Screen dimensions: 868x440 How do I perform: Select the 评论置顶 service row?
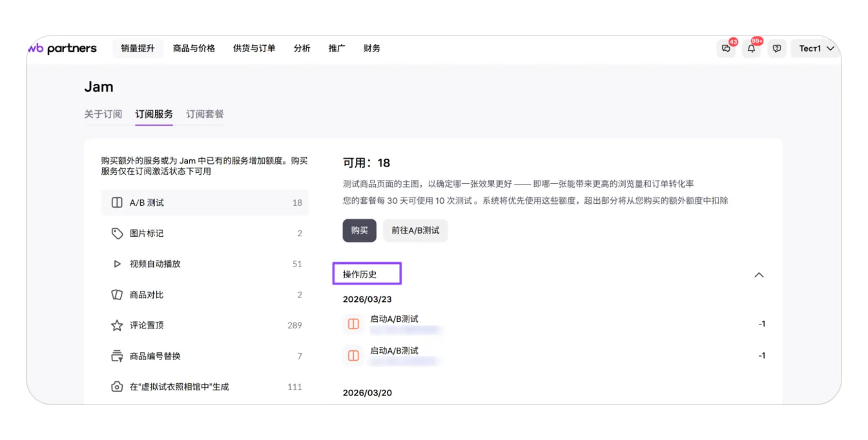click(x=205, y=326)
